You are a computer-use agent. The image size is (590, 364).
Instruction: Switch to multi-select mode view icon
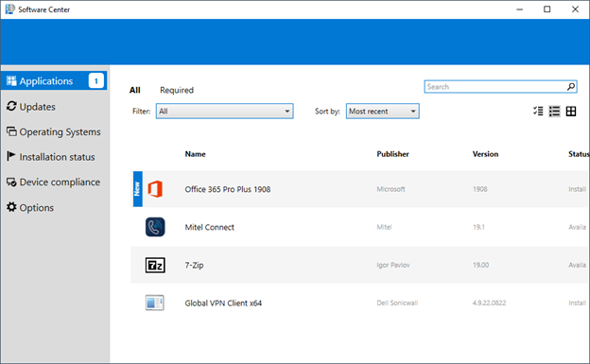pyautogui.click(x=538, y=111)
